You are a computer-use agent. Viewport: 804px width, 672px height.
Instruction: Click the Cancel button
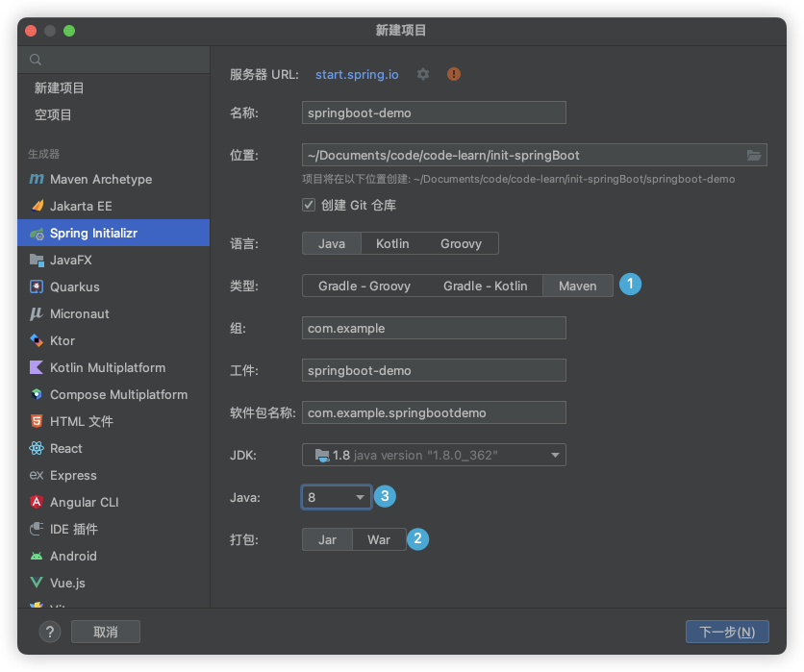pos(106,632)
